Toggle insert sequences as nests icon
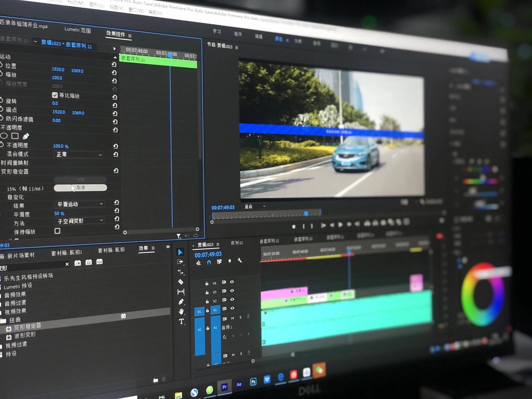532x399 pixels. point(198,263)
